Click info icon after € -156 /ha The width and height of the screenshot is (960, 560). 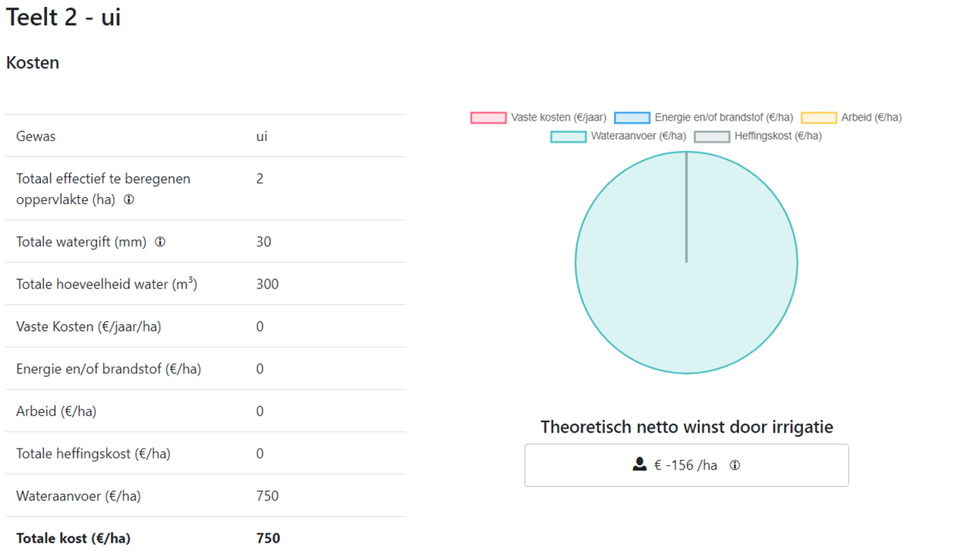tap(735, 465)
